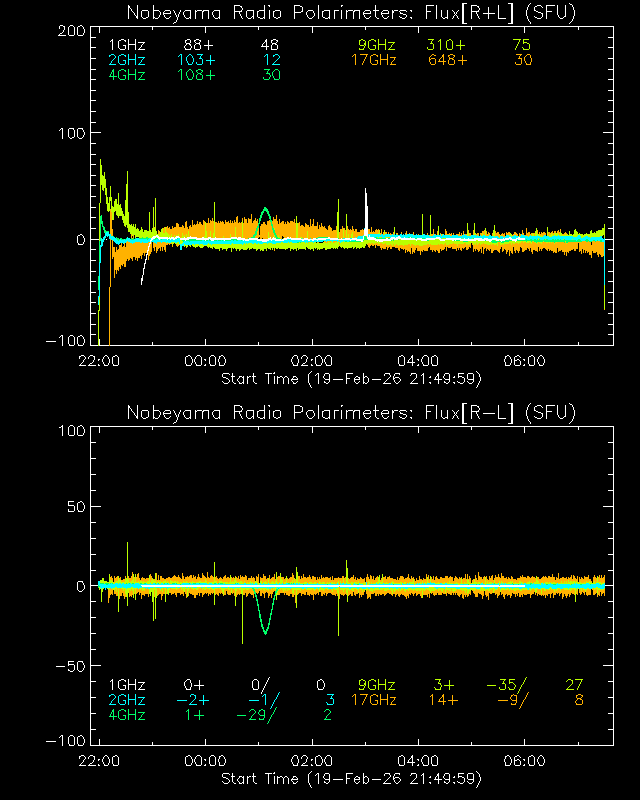640x800 pixels.
Task: Click the 9GHz legend label in upper plot
Action: (x=376, y=46)
